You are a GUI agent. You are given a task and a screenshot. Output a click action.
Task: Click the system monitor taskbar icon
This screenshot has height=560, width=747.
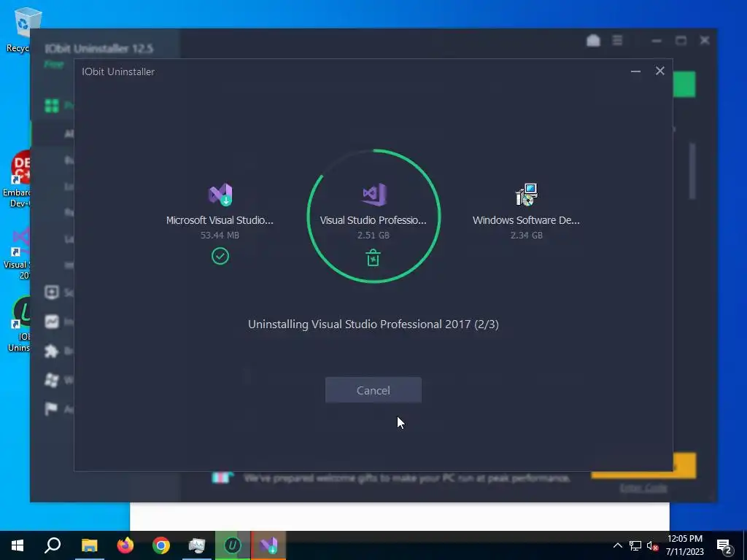[x=197, y=545]
